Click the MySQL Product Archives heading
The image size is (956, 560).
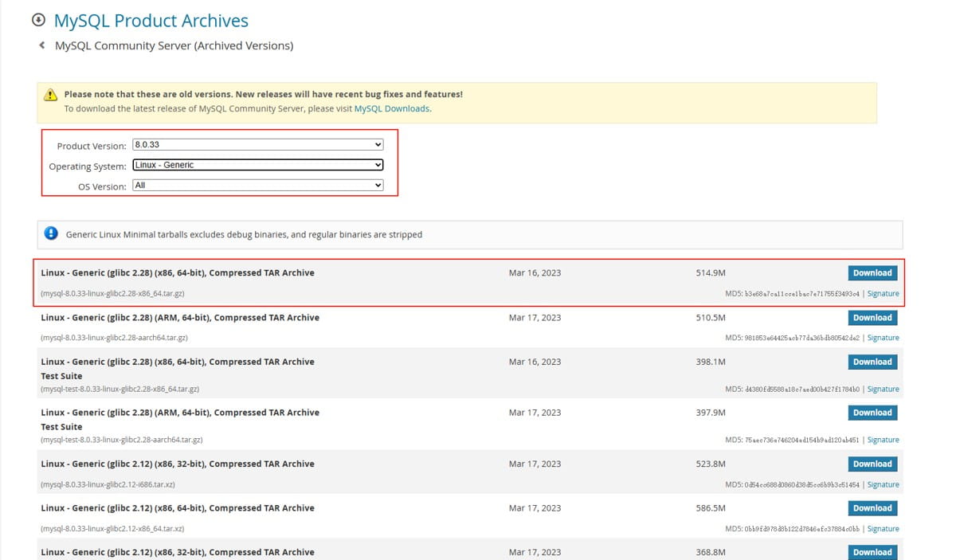click(x=151, y=21)
